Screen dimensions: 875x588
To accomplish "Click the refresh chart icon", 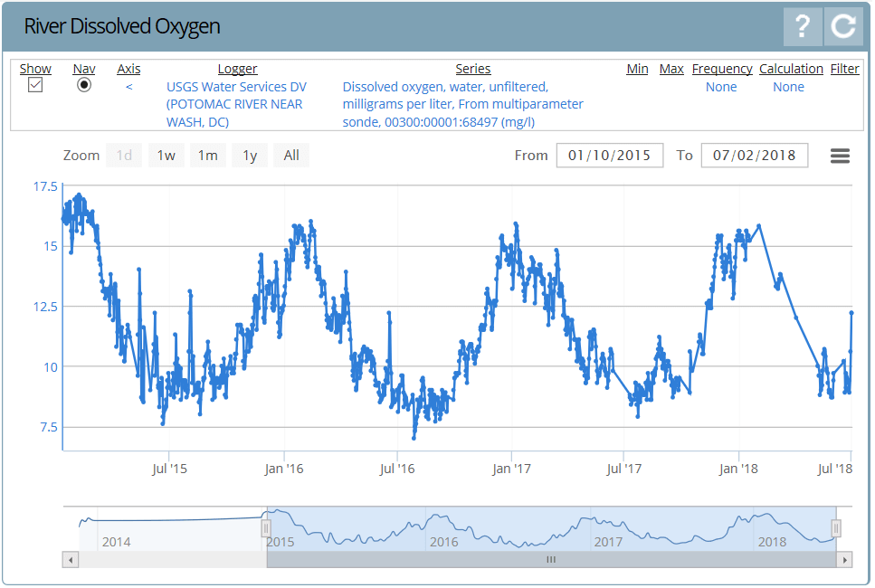I will pyautogui.click(x=843, y=26).
